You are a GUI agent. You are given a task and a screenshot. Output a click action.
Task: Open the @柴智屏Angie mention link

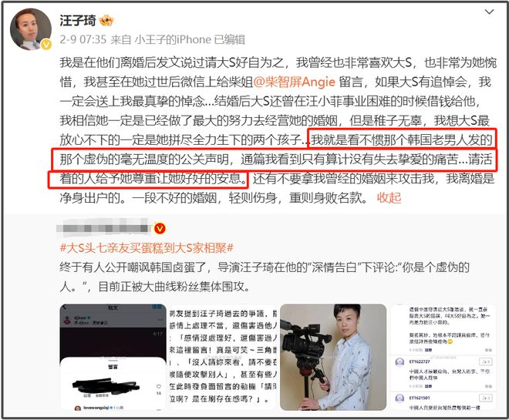coord(294,82)
